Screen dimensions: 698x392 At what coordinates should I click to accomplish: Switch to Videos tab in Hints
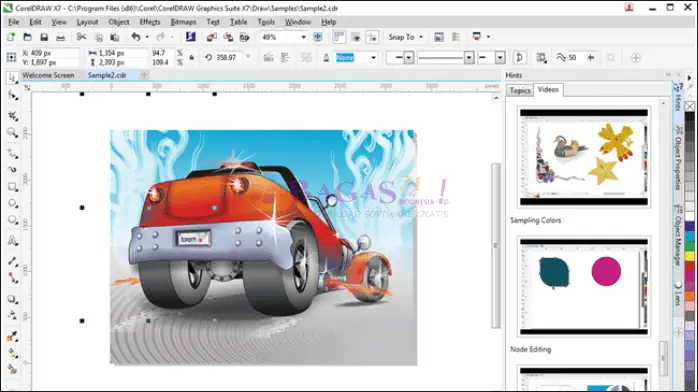click(548, 89)
